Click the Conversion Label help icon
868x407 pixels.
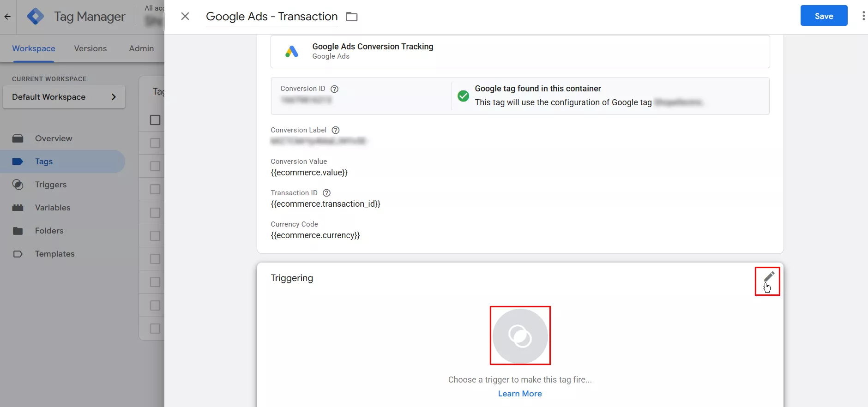click(x=336, y=130)
